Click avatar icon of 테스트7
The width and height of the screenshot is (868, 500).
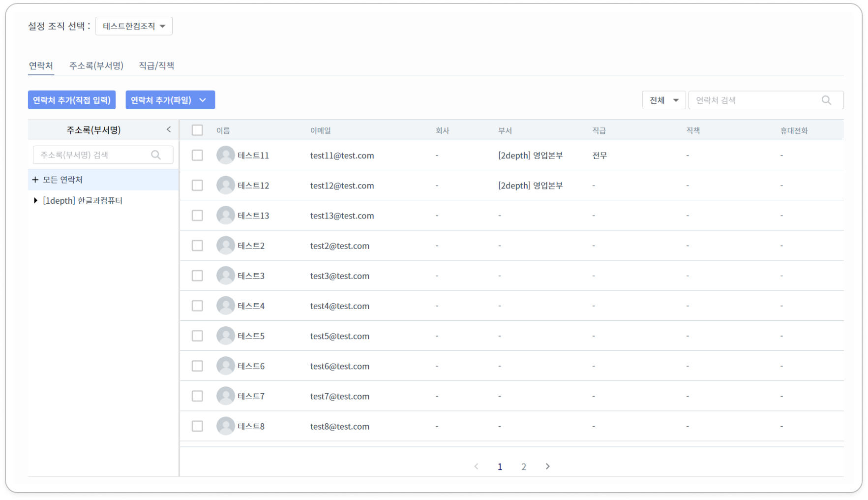click(x=226, y=396)
